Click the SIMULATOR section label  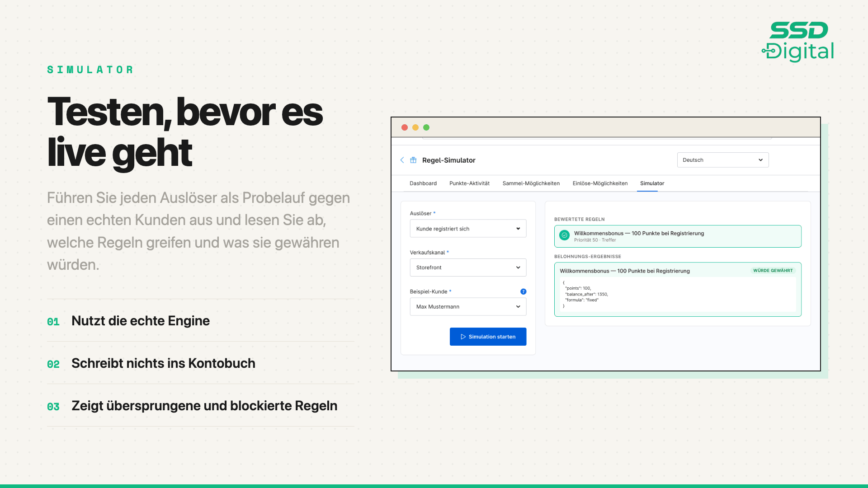pyautogui.click(x=90, y=70)
